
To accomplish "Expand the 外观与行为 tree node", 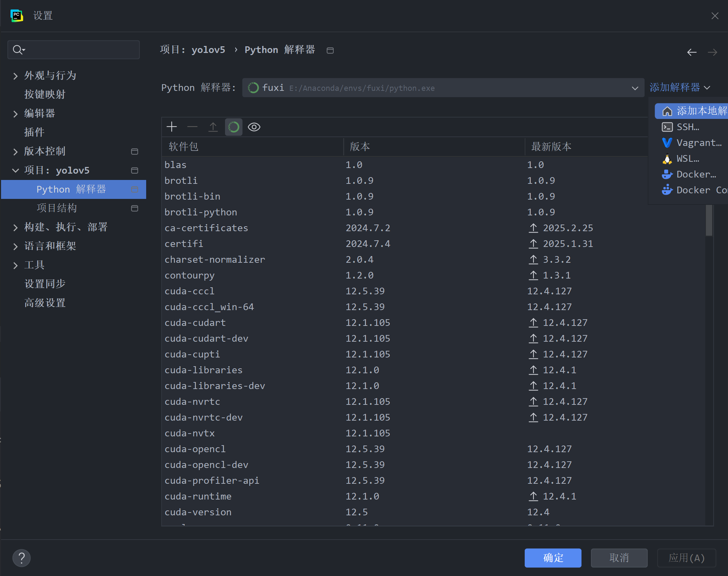I will click(x=15, y=76).
